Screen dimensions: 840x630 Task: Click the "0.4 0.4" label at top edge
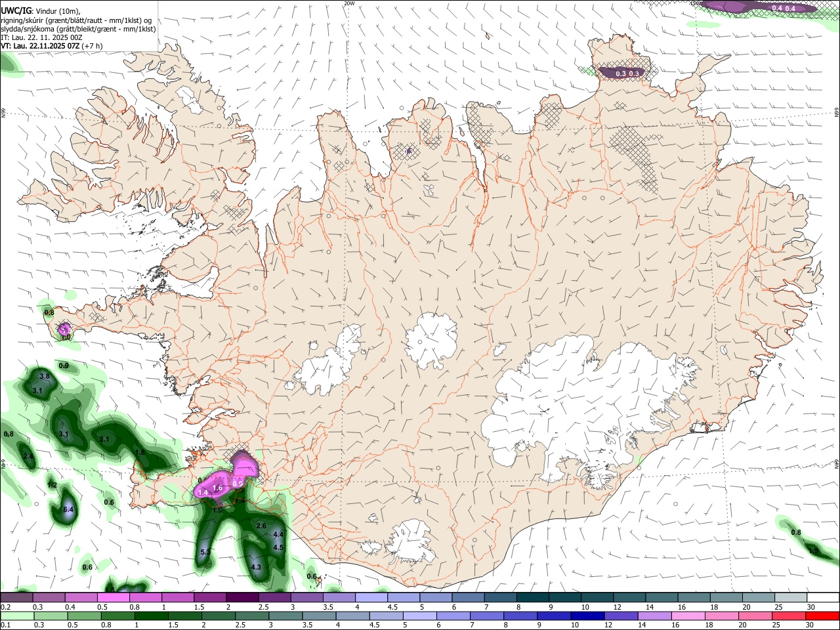point(784,8)
